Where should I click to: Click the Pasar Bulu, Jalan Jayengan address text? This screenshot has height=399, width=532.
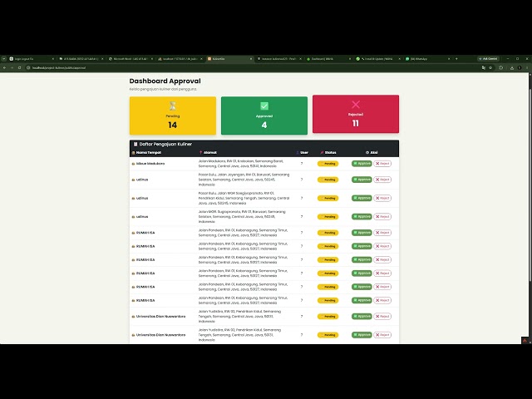(244, 180)
